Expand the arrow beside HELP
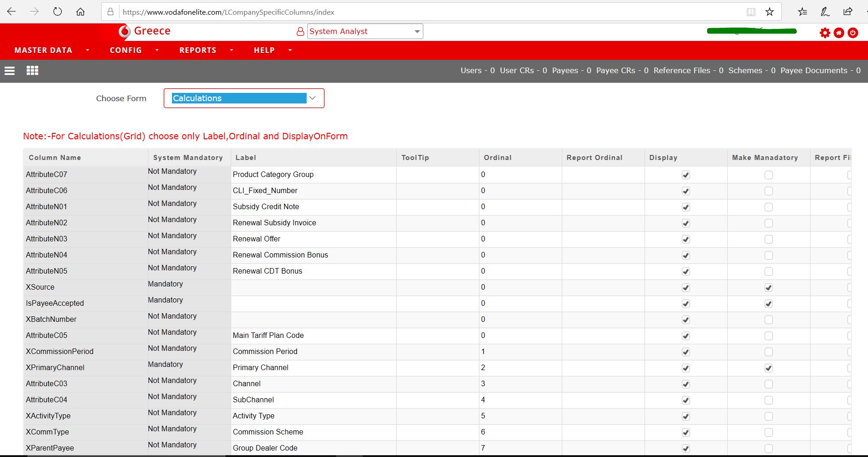Screen dimensions: 868x457 pos(290,50)
